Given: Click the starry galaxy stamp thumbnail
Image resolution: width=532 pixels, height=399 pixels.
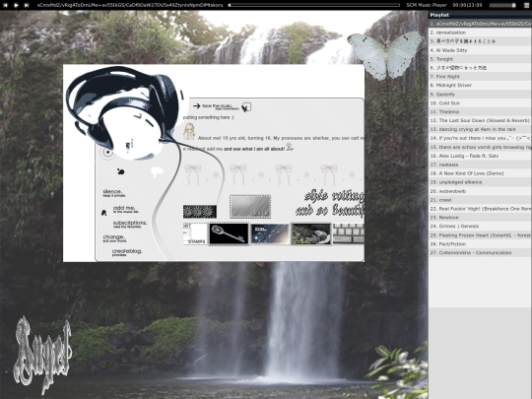Looking at the screenshot, I should (x=270, y=234).
